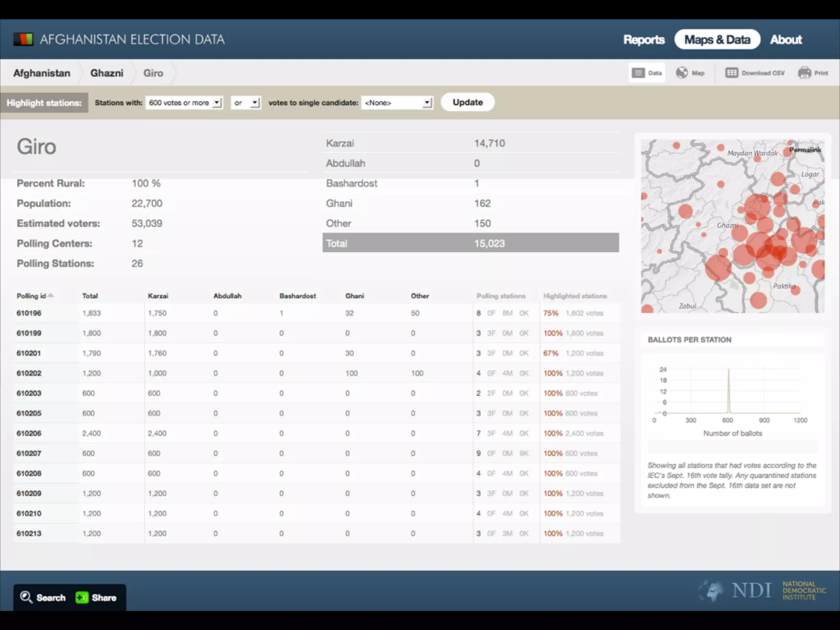Sort by Polling id column arrow

(x=51, y=295)
